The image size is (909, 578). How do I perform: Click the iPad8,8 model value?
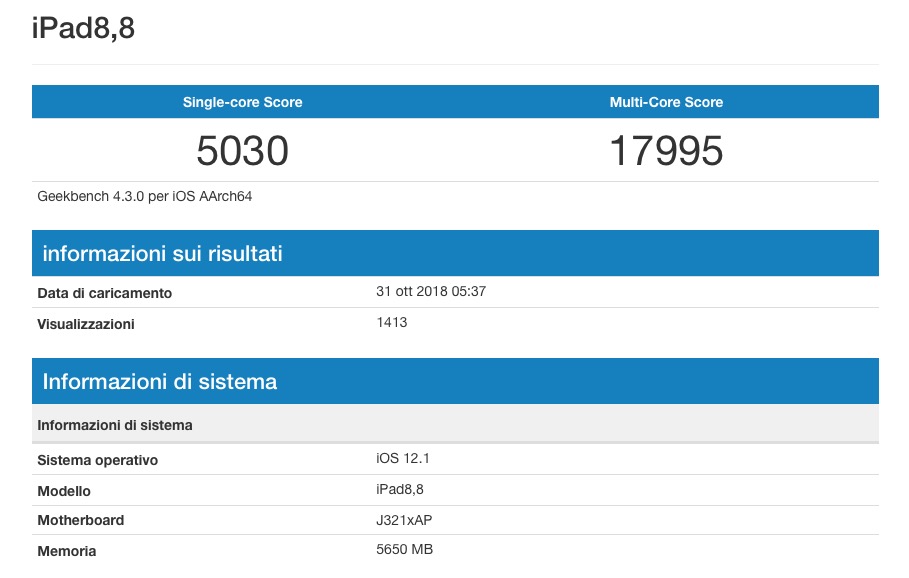(x=402, y=490)
